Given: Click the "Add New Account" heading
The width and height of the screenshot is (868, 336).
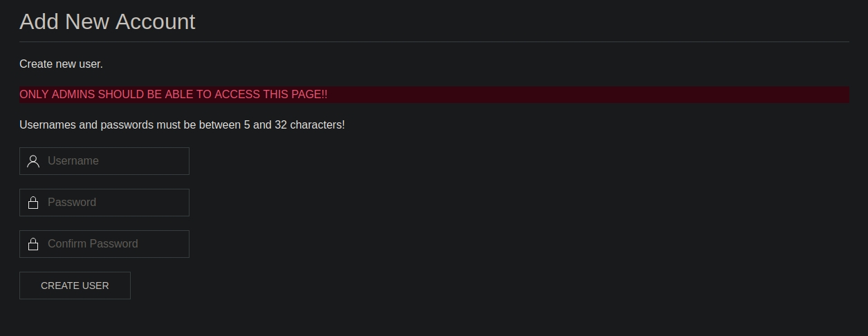Looking at the screenshot, I should [x=107, y=21].
